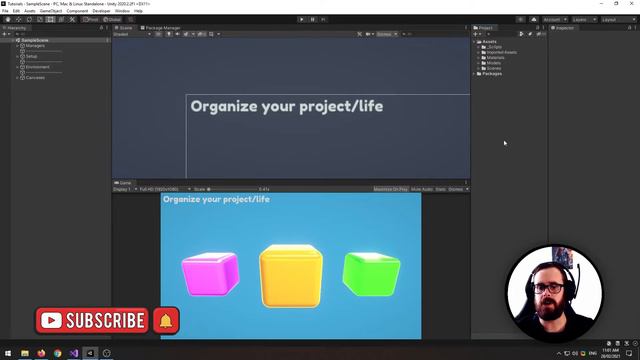The width and height of the screenshot is (640, 360).
Task: Select the Move tool in toolbar
Action: coord(18,19)
